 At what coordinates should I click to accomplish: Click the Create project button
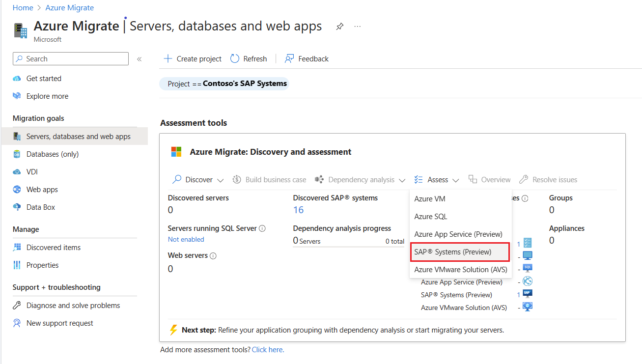click(193, 59)
